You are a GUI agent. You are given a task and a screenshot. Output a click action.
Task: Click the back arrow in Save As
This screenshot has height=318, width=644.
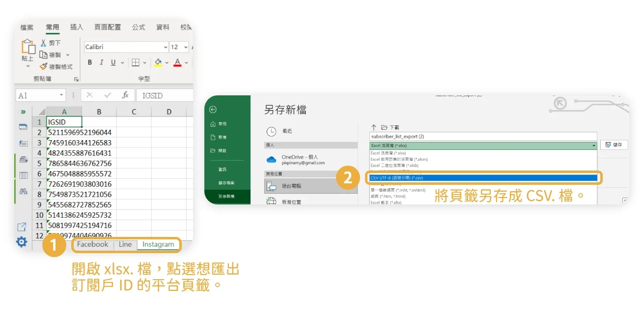(x=213, y=110)
